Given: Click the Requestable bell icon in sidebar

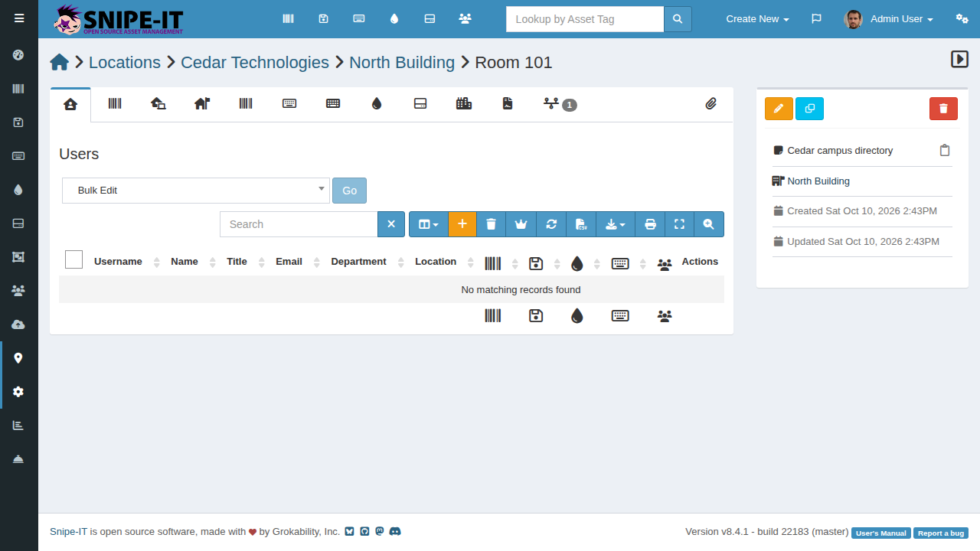Looking at the screenshot, I should click(18, 459).
